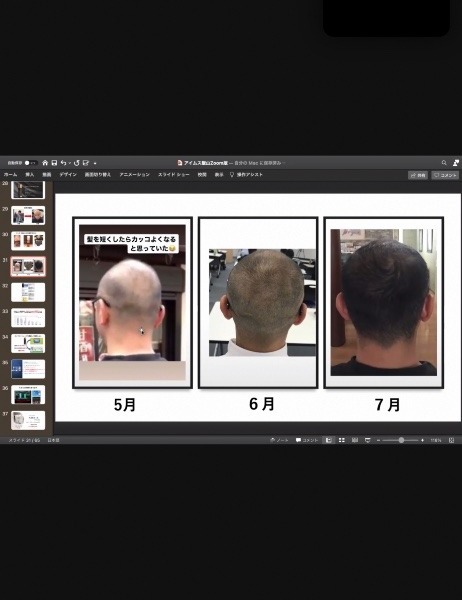Select slide 36 thumbnail
Screen dimensions: 462x600
(28, 395)
